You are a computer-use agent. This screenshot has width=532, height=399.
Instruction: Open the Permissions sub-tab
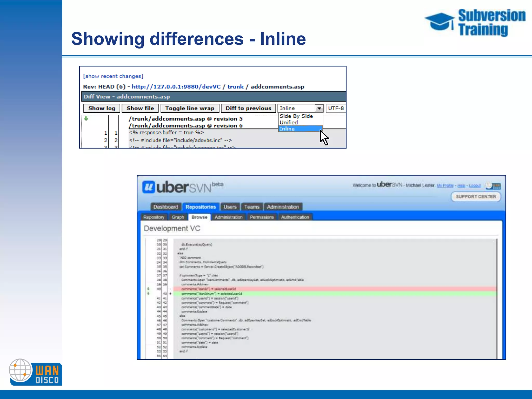click(262, 217)
